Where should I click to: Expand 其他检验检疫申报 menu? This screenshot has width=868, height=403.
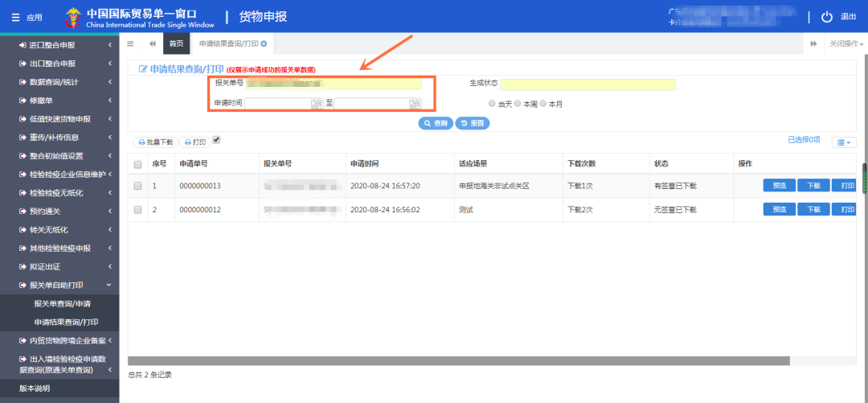[59, 249]
